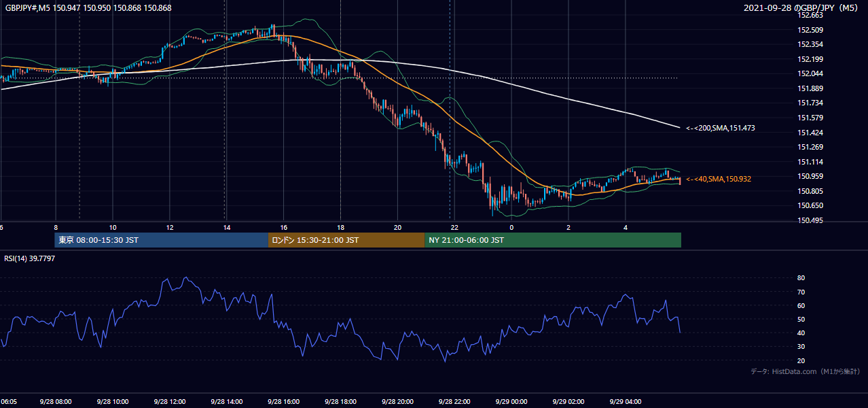The width and height of the screenshot is (868, 408).
Task: Select the London 15:30-21:00 JST session bar
Action: [346, 240]
